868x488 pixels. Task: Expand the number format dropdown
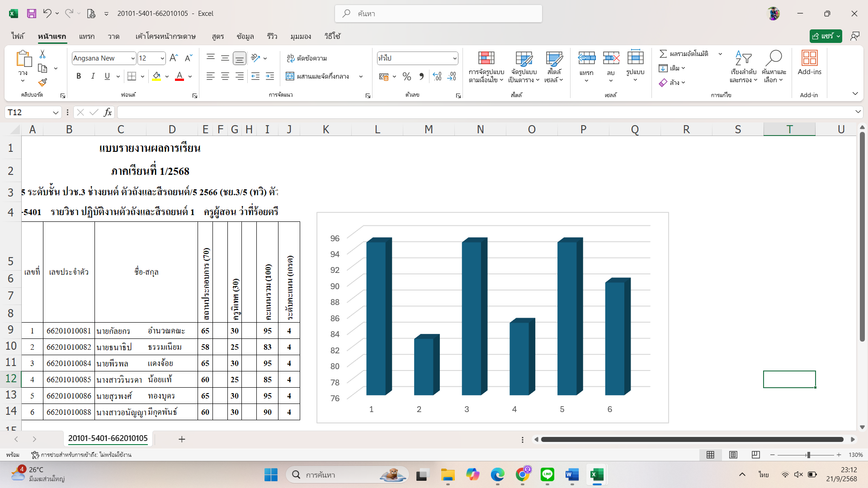(x=454, y=58)
